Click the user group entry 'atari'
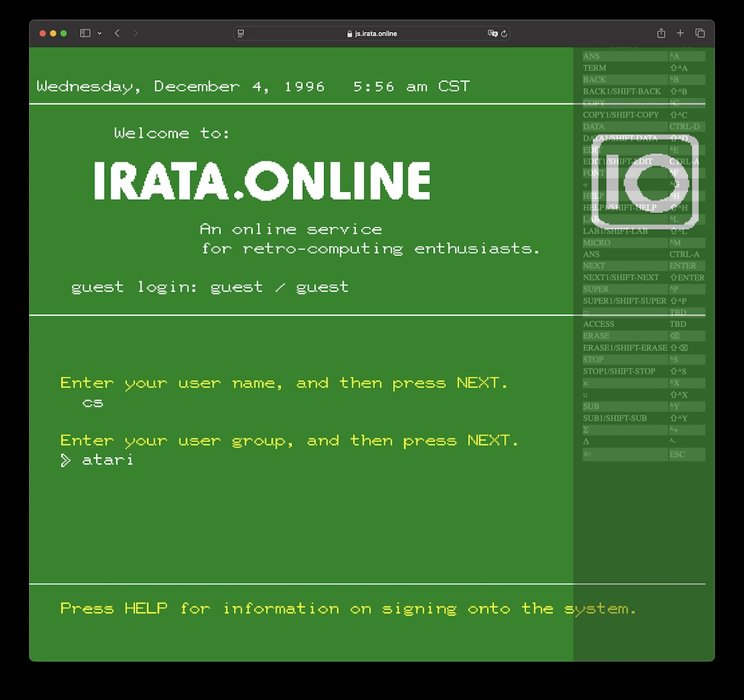The image size is (744, 700). [108, 459]
